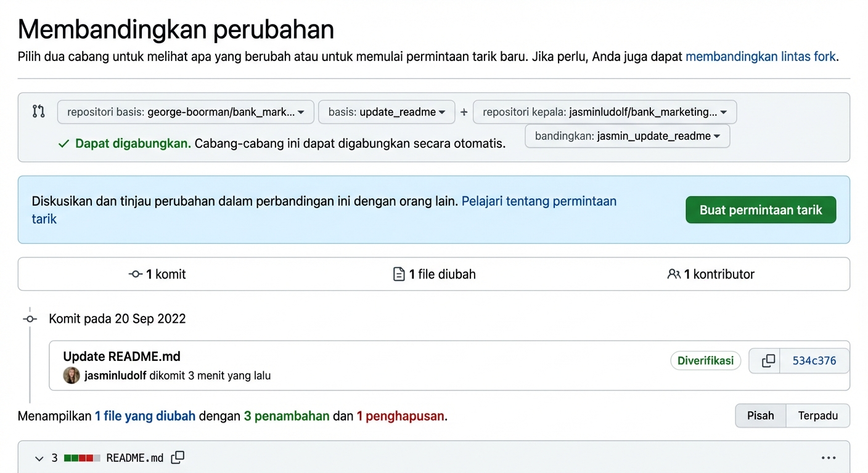Click the jasminludolf avatar image
This screenshot has width=868, height=473.
pyautogui.click(x=72, y=375)
